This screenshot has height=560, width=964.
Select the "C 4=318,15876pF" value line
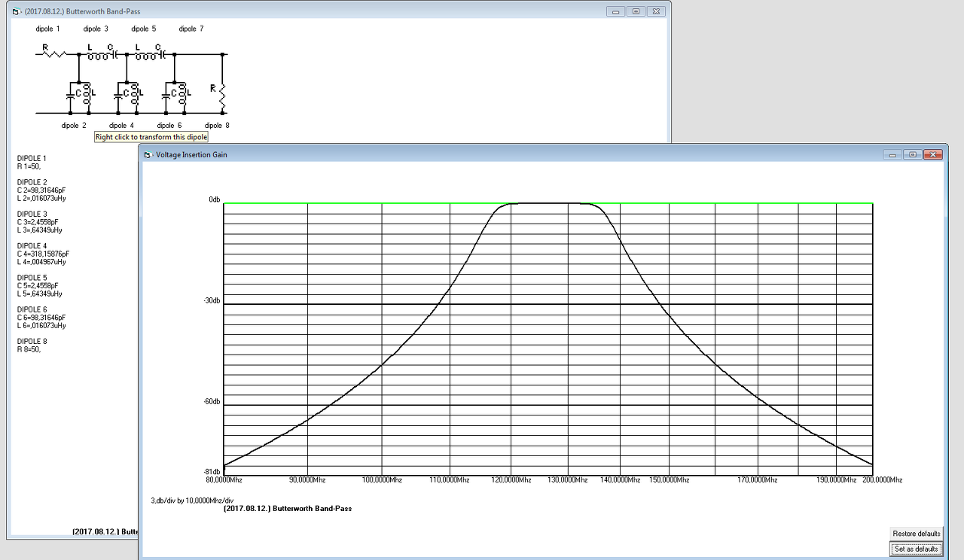(44, 254)
